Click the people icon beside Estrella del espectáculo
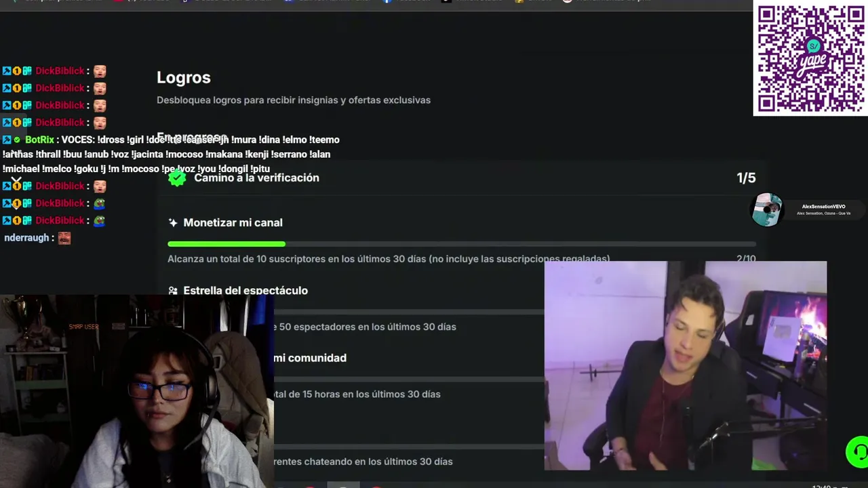The image size is (868, 488). point(173,291)
